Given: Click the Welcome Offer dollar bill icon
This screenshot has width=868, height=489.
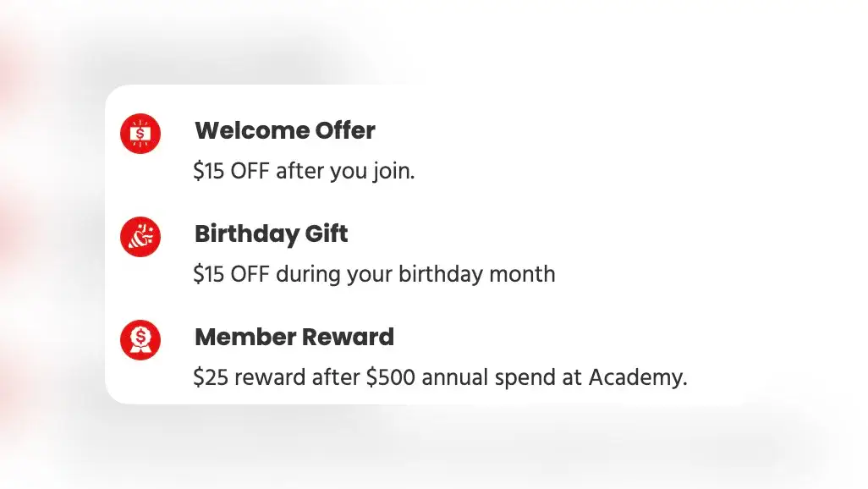Looking at the screenshot, I should tap(140, 134).
